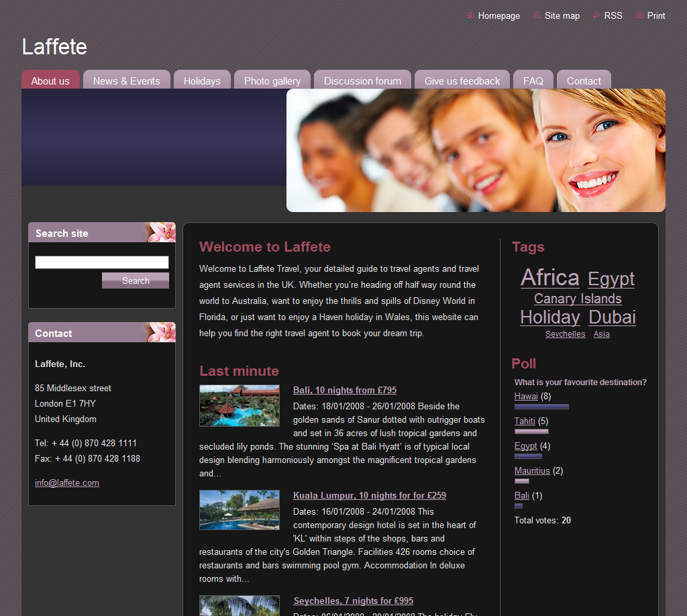Viewport: 687px width, 616px height.
Task: Click into the search site text field
Action: coord(101,262)
